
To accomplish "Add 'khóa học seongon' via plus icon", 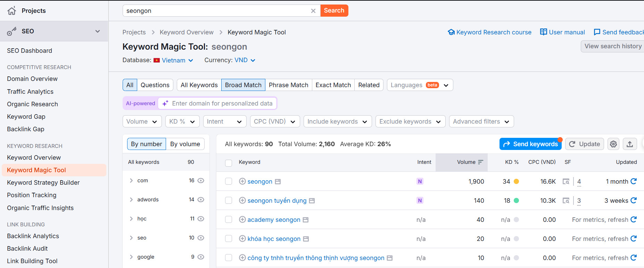I will pyautogui.click(x=242, y=238).
